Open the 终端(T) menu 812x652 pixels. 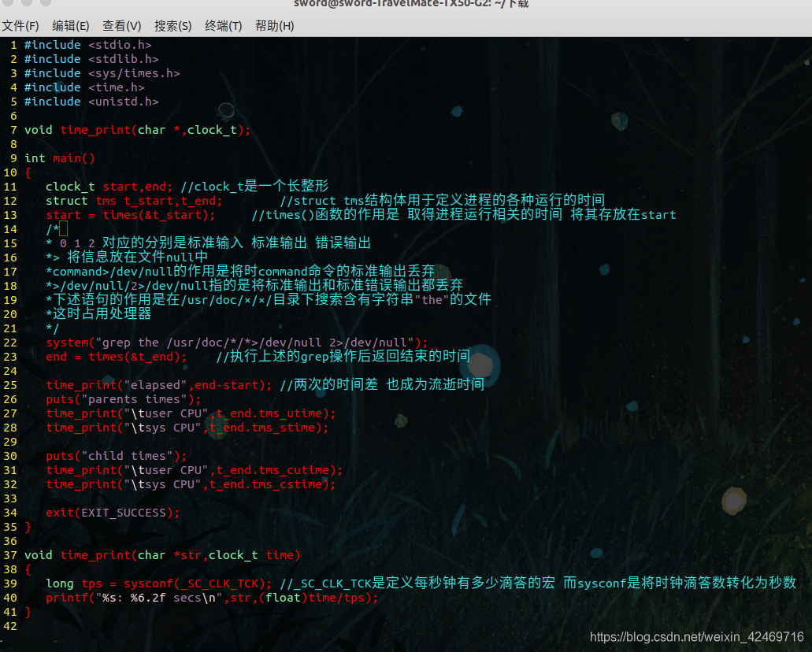click(224, 26)
